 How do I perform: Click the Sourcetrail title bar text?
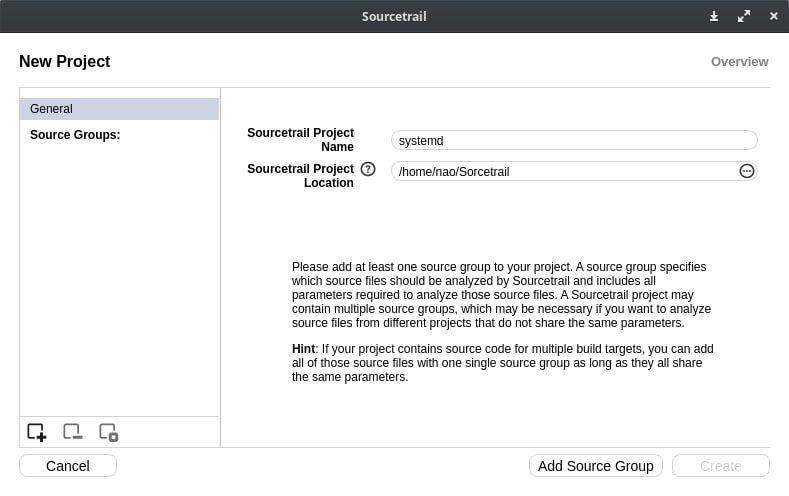(x=394, y=16)
